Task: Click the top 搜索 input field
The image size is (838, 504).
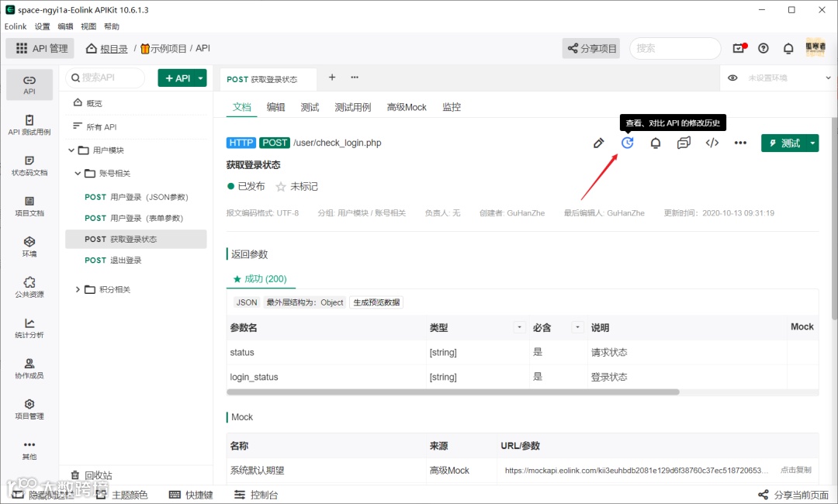Action: tap(676, 49)
